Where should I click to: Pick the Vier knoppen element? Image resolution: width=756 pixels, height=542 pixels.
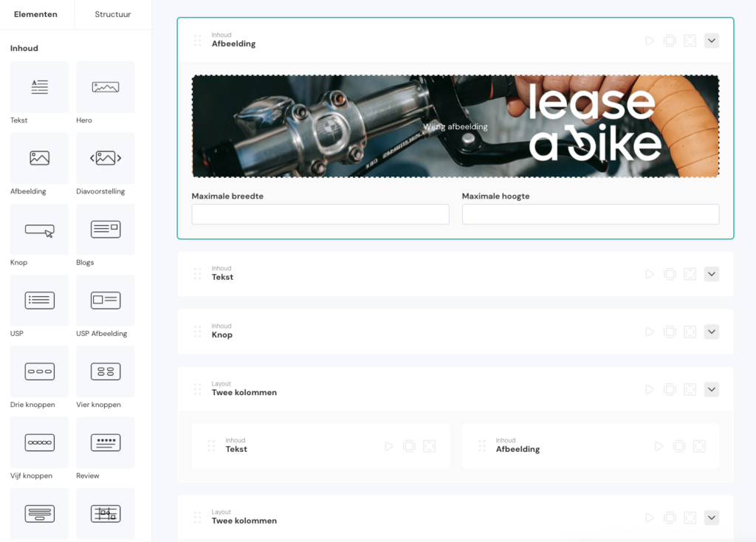[105, 371]
